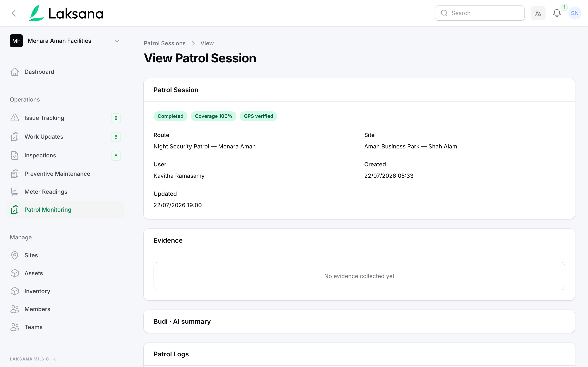
Task: Open the SN user avatar menu
Action: (575, 13)
